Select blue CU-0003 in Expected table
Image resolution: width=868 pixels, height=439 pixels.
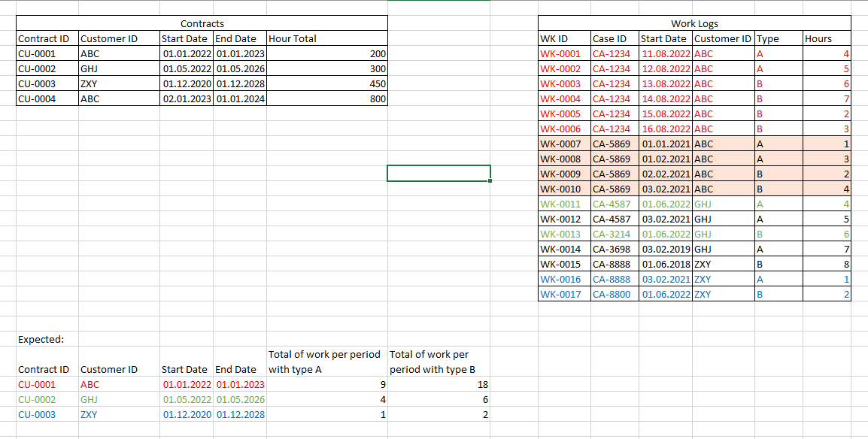coord(47,414)
